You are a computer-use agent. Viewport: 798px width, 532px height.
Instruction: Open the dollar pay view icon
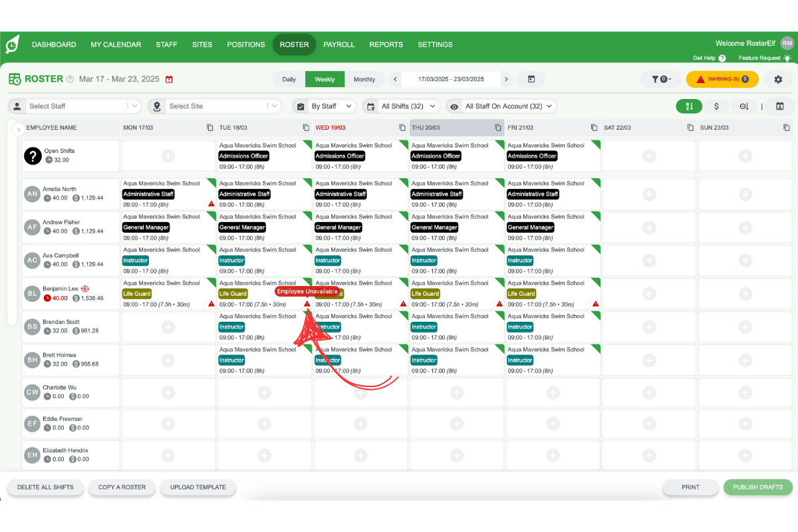[x=716, y=106]
